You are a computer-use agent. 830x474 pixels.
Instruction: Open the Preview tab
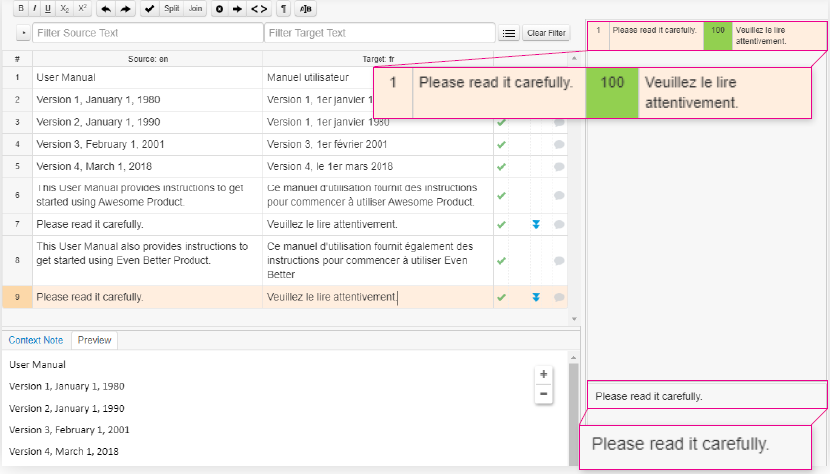95,340
